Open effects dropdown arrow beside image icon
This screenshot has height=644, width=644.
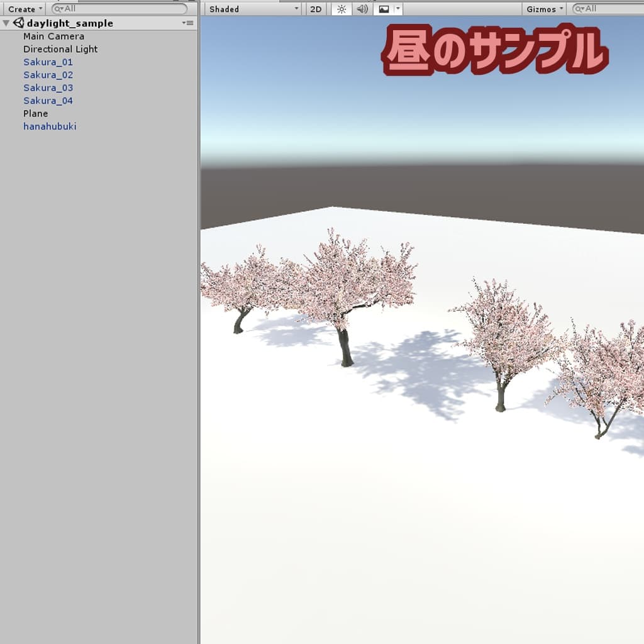click(x=397, y=9)
